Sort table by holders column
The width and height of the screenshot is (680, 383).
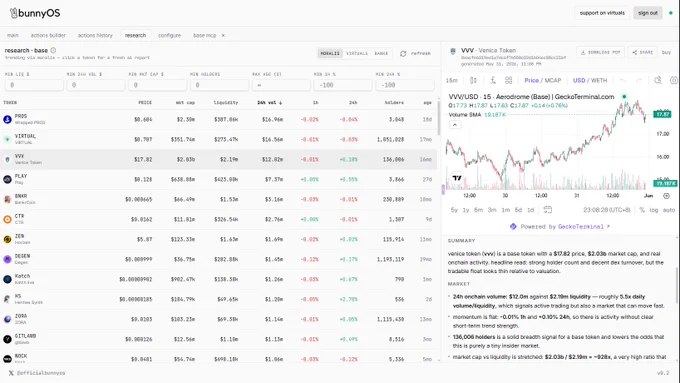tap(394, 103)
